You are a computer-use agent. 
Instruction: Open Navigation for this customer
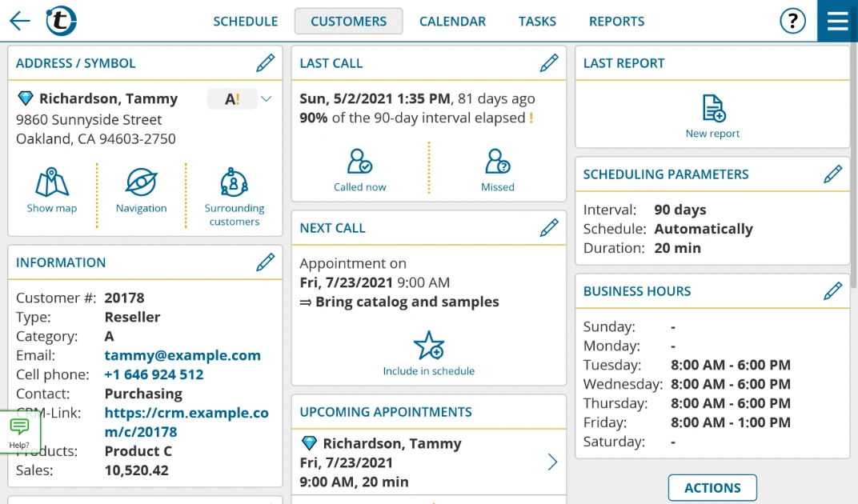tap(142, 183)
